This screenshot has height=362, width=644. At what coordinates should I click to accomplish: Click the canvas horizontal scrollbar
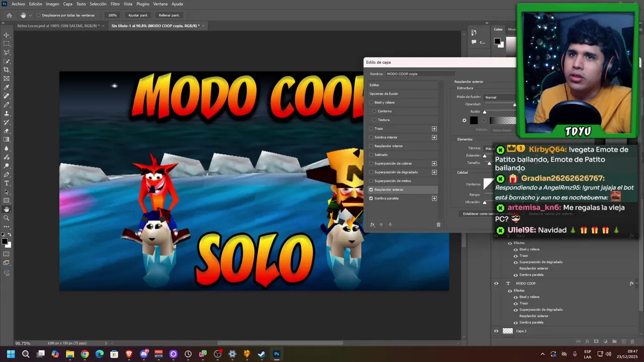(280, 343)
